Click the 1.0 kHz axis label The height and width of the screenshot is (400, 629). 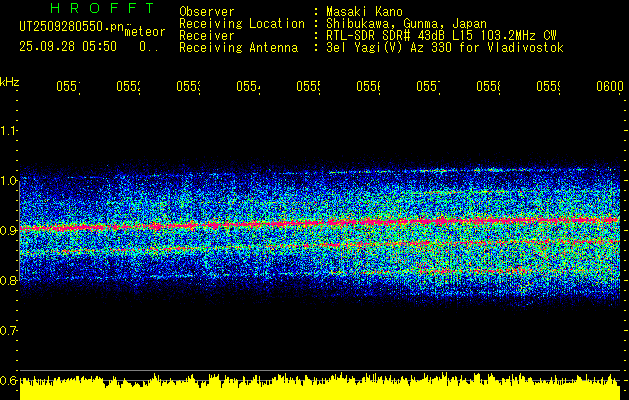[8, 181]
